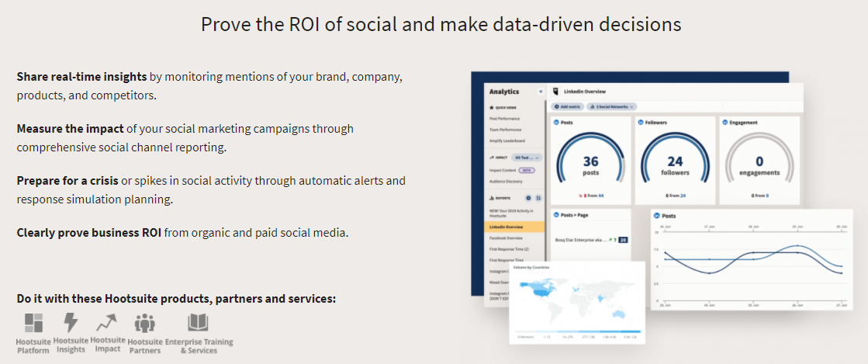
Task: Click the 24 followers gauge
Action: (675, 157)
